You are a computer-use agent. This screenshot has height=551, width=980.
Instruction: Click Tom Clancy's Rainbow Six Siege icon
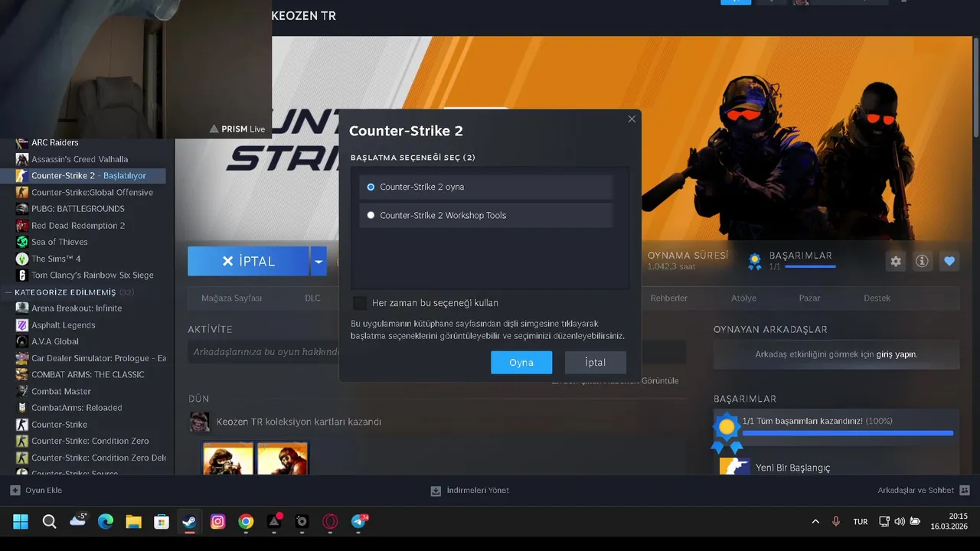22,275
